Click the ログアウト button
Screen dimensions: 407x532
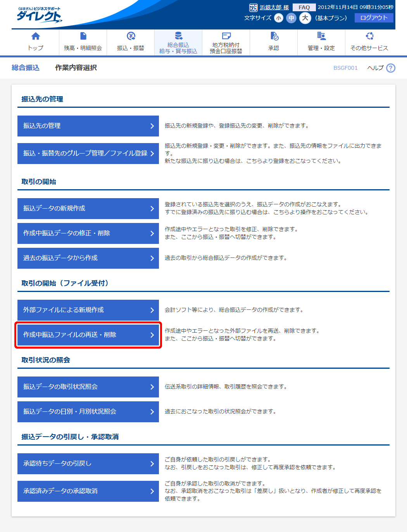click(x=374, y=18)
